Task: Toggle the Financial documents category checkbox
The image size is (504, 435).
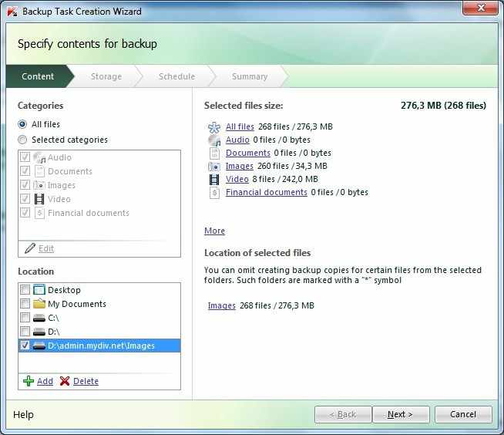Action: point(25,212)
